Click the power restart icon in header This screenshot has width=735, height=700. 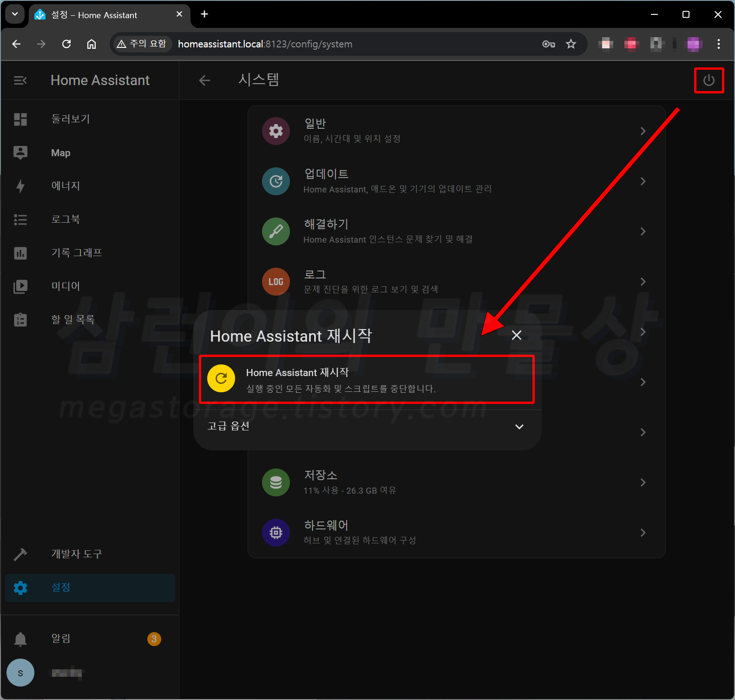pyautogui.click(x=709, y=80)
